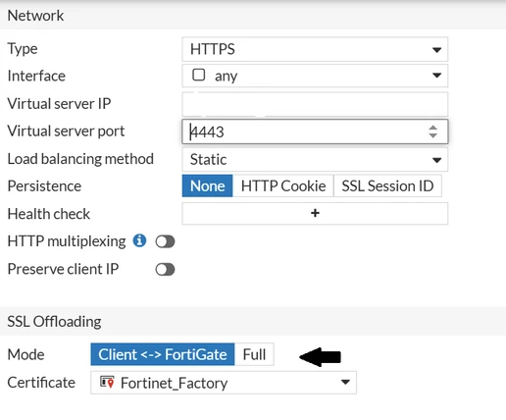506x420 pixels.
Task: Select SSL Session ID persistence option
Action: click(x=387, y=185)
